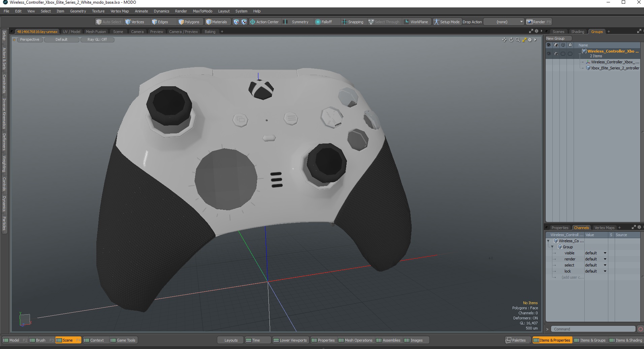Image resolution: width=644 pixels, height=349 pixels.
Task: Click the viewport zoom magnifier icon
Action: click(x=518, y=40)
